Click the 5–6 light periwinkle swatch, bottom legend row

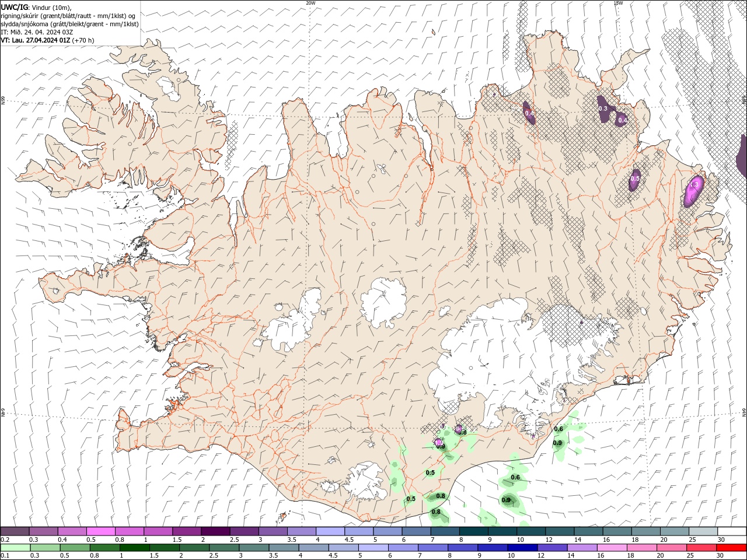(x=373, y=548)
